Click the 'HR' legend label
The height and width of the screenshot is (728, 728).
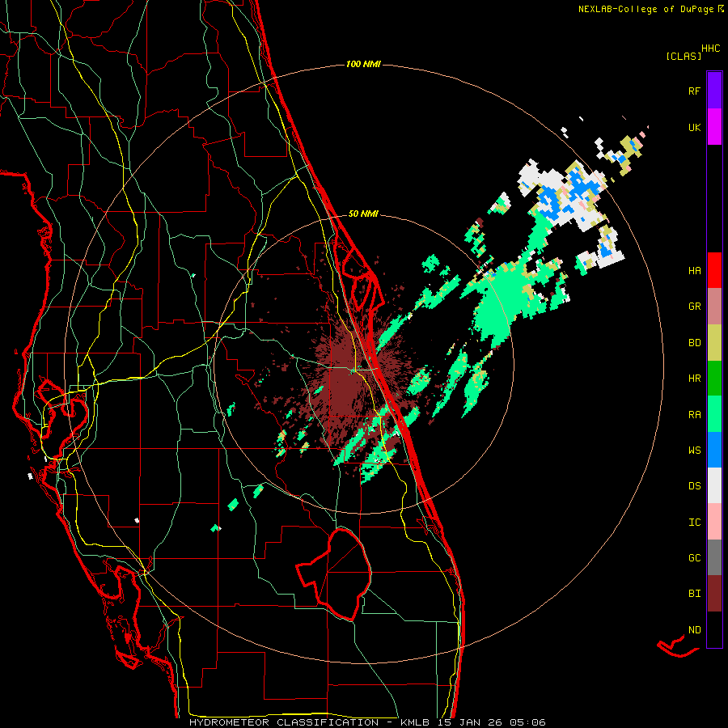click(x=694, y=379)
